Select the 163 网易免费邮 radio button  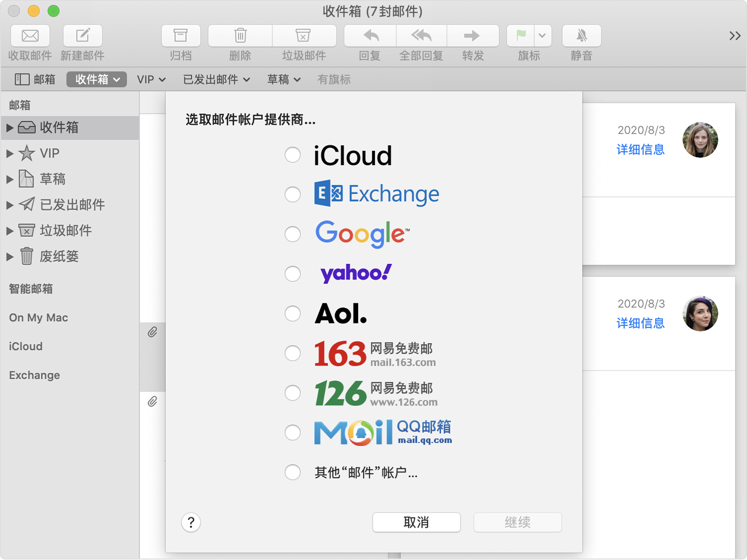tap(293, 353)
